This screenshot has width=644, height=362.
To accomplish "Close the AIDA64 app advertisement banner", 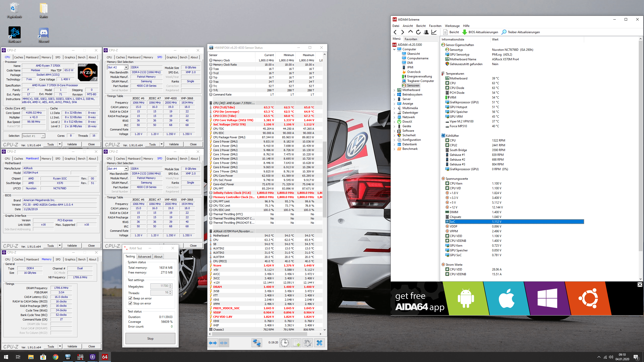I will coord(640,285).
